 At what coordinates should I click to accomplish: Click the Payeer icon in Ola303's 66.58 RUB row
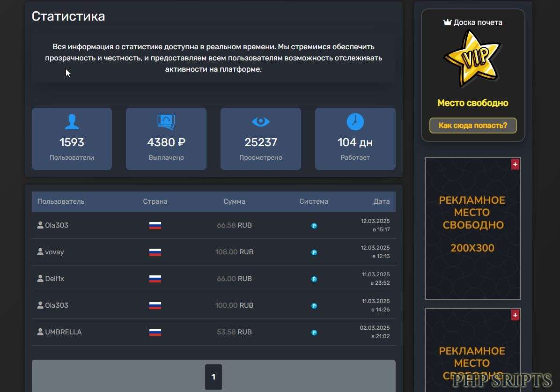pos(314,225)
